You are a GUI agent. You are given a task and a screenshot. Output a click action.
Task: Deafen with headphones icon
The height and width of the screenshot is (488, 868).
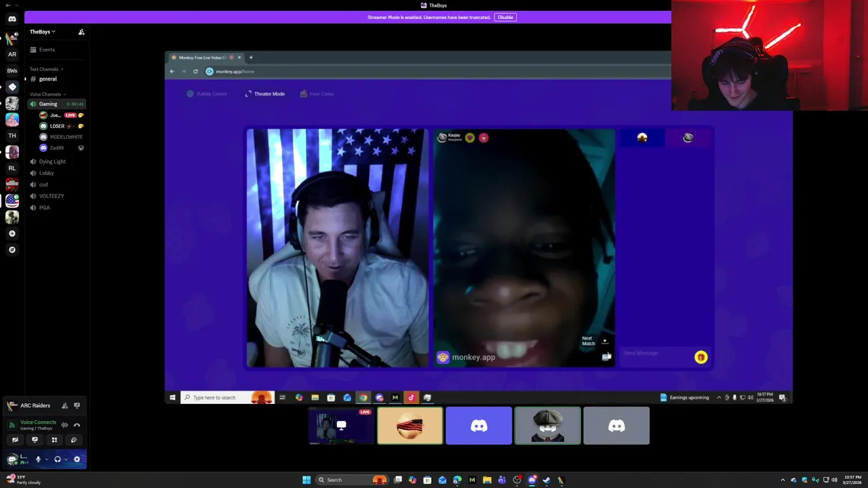(x=58, y=460)
